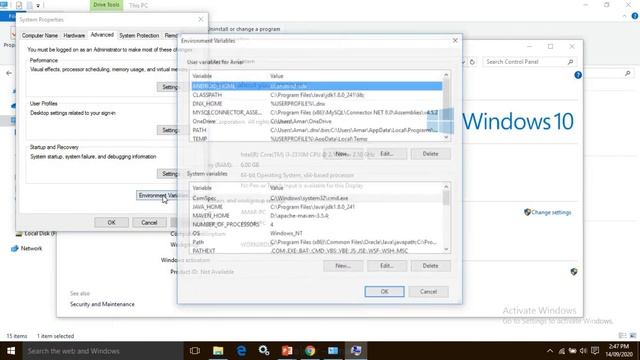Select the MAVEN_HOME system variable row

[317, 216]
